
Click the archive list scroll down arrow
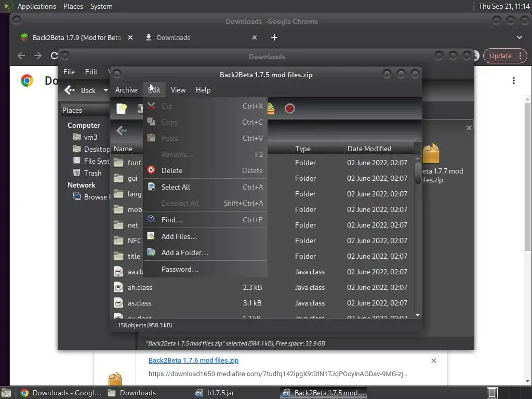click(x=418, y=315)
